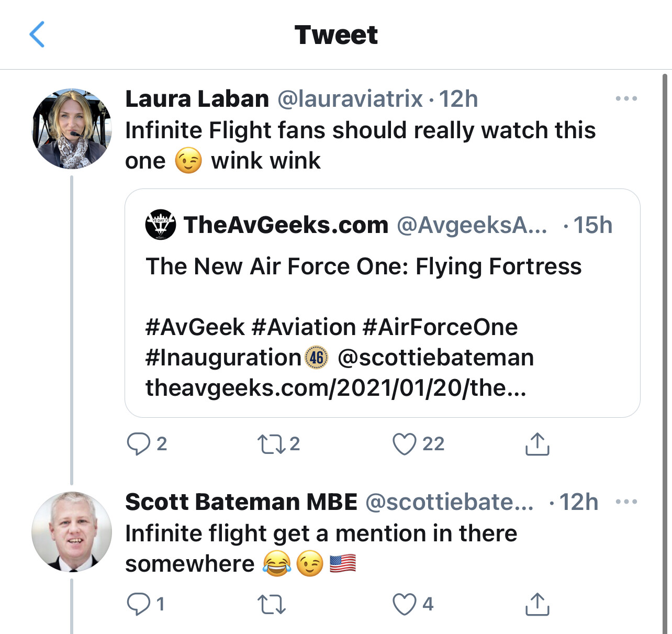Open the theavgeeks.com article link
Image resolution: width=672 pixels, height=634 pixels.
pyautogui.click(x=335, y=388)
